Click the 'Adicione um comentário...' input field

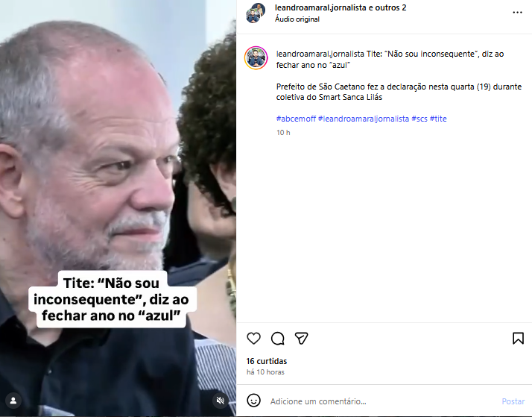[x=381, y=401]
